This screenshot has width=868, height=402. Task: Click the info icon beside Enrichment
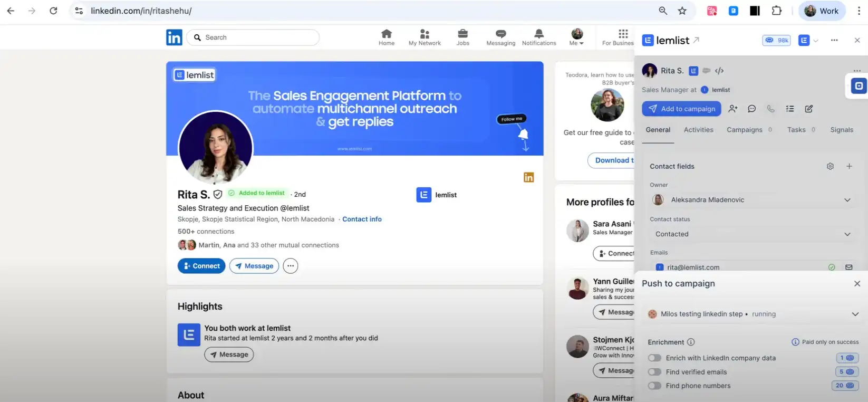[x=691, y=342]
